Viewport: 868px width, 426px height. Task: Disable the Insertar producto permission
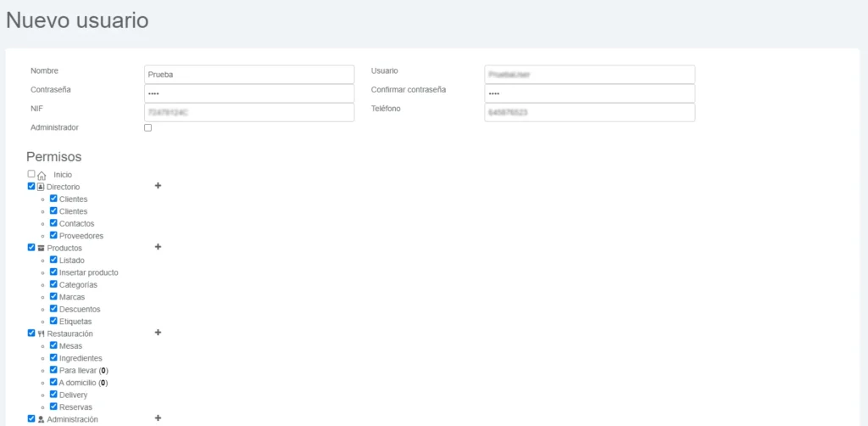coord(53,272)
